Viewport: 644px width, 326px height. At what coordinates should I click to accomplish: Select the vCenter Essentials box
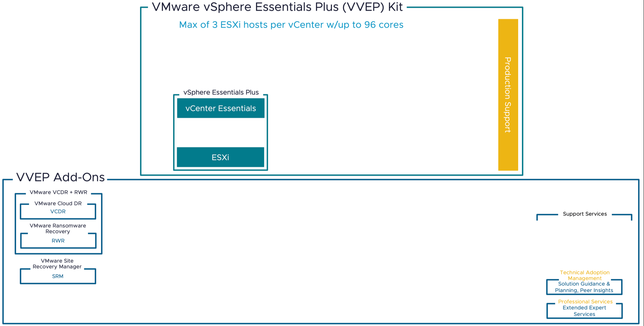point(220,108)
